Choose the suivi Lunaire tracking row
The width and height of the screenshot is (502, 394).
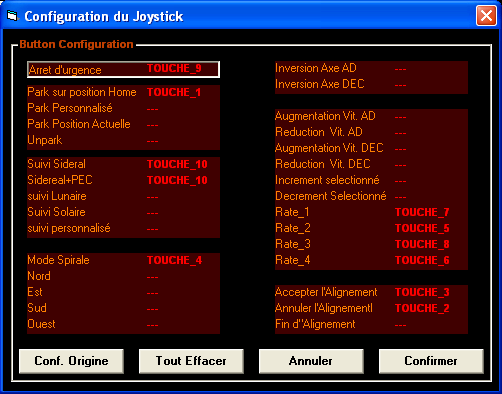[x=123, y=196]
